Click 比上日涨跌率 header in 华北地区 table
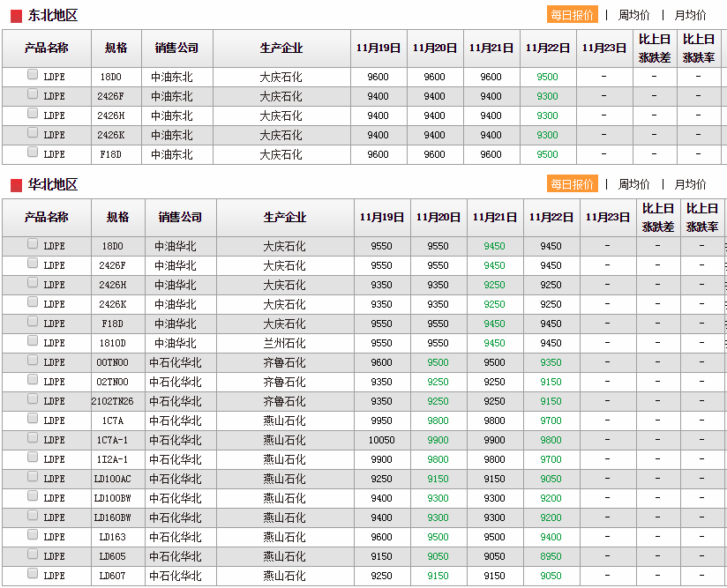 tap(702, 218)
